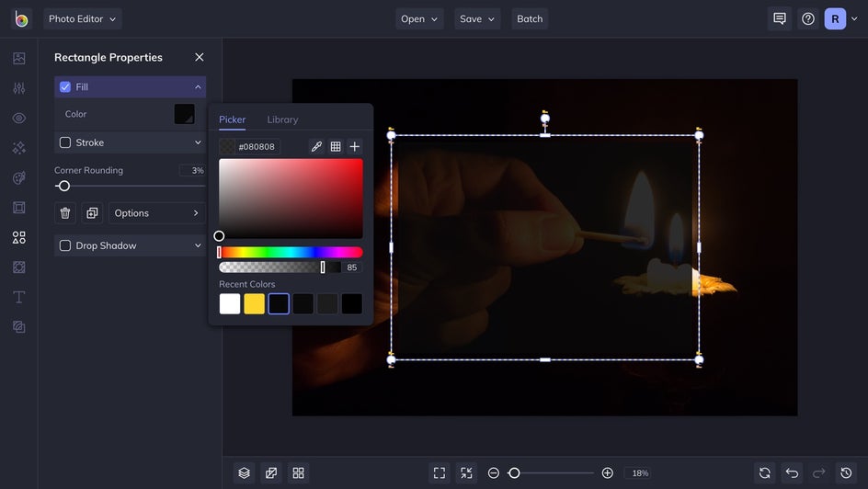Pick the eyedropper color tool
Screen dimensions: 868x489
316,146
